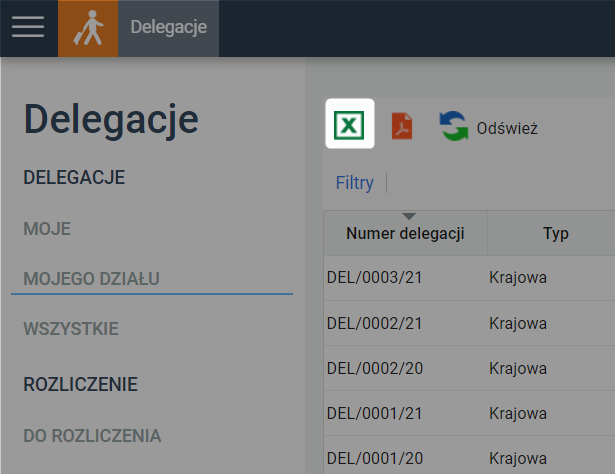Sort by Numer delegacji column header
This screenshot has height=474, width=615.
tap(405, 234)
